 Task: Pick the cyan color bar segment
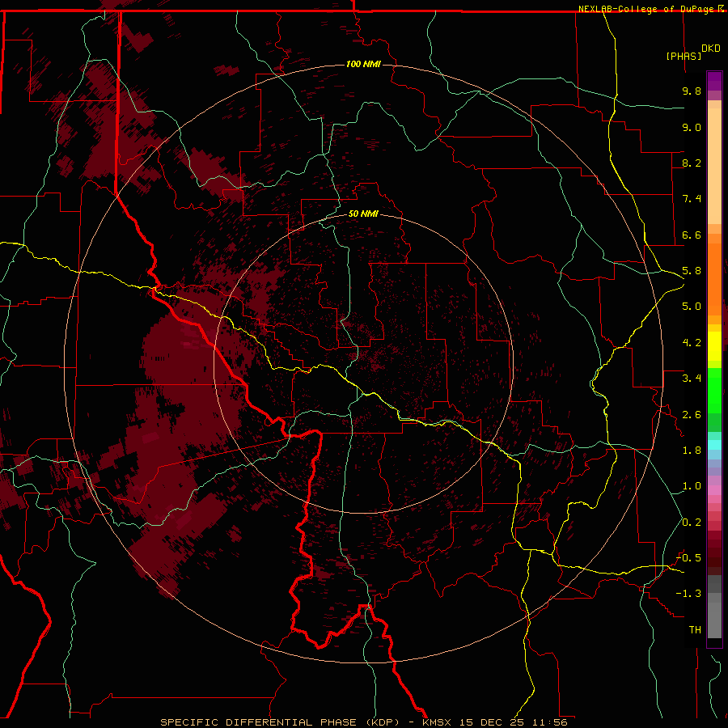click(x=714, y=445)
